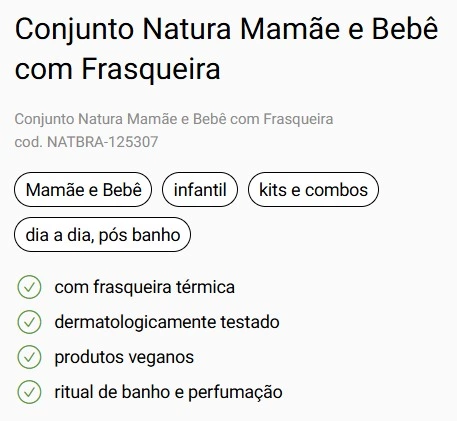Click the ritual de banho e perfumação text

(169, 392)
